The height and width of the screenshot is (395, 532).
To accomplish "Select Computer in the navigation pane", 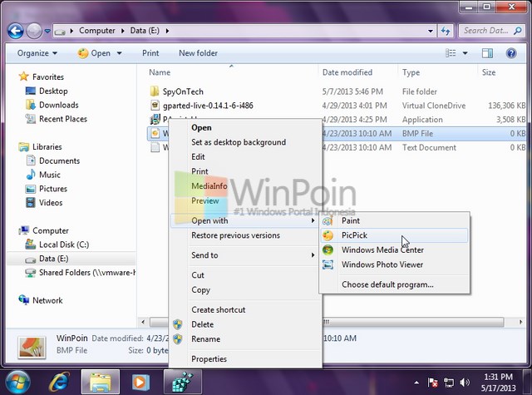I will tap(51, 230).
